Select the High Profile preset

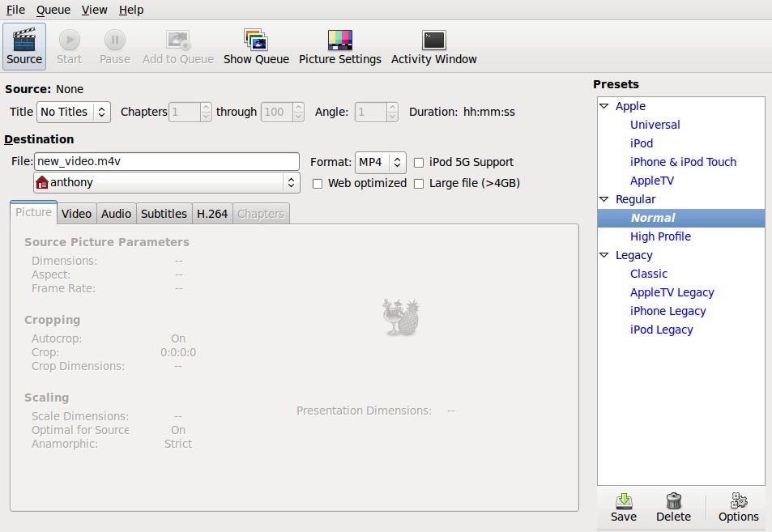pyautogui.click(x=660, y=236)
